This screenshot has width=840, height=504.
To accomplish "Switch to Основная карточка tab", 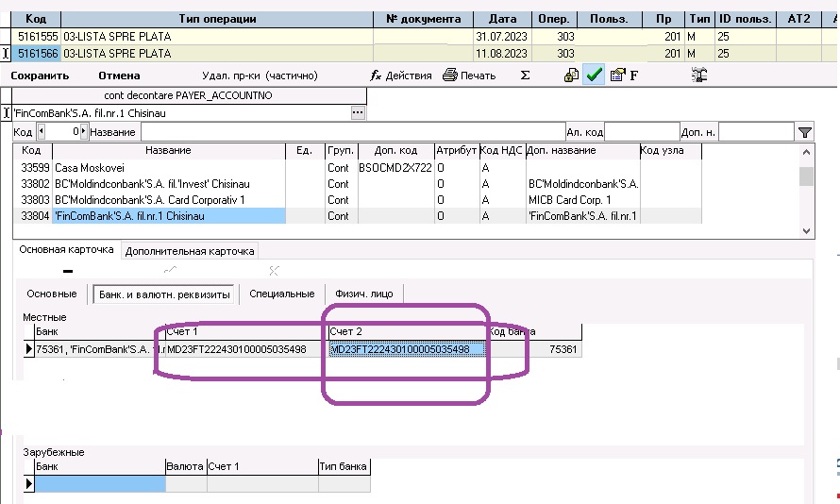I will [x=66, y=249].
